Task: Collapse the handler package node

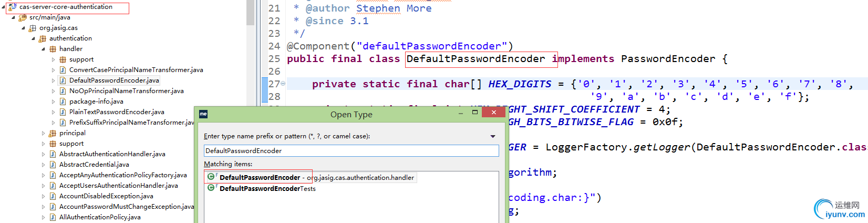Action: pos(43,49)
